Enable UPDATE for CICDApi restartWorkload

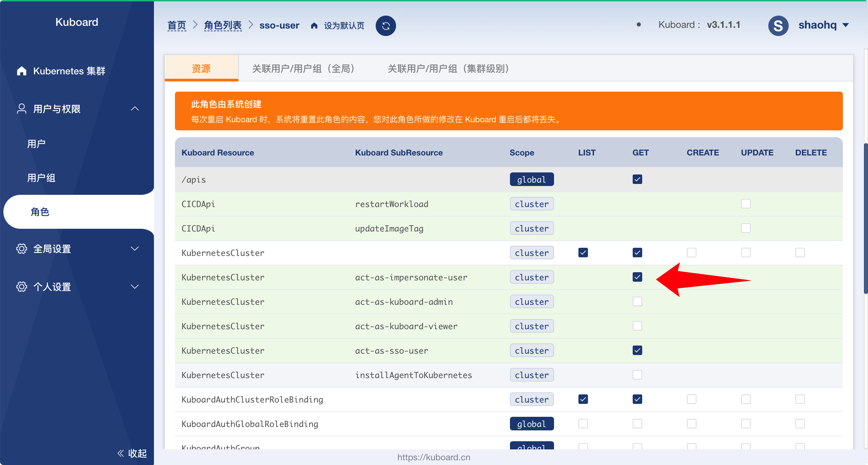(746, 204)
